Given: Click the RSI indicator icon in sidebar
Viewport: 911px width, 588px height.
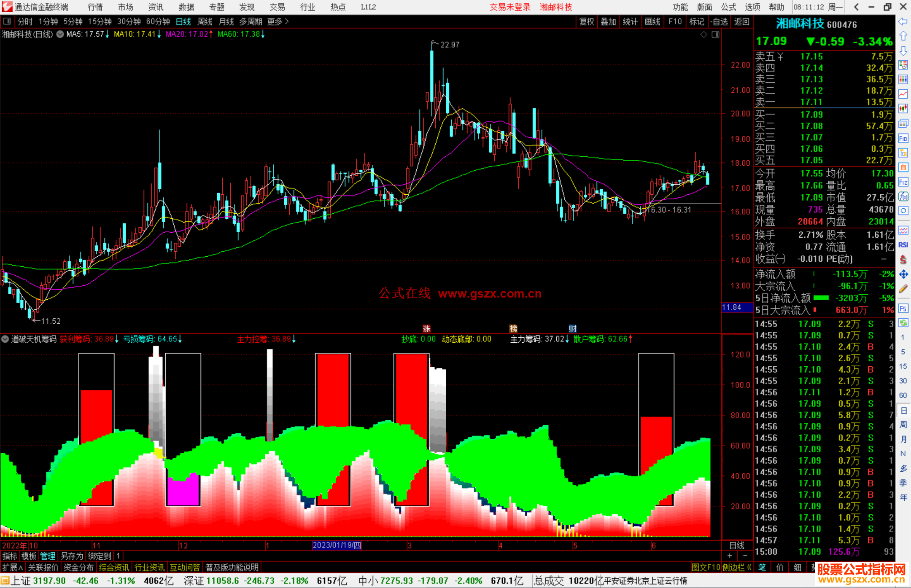Looking at the screenshot, I should pos(903,245).
